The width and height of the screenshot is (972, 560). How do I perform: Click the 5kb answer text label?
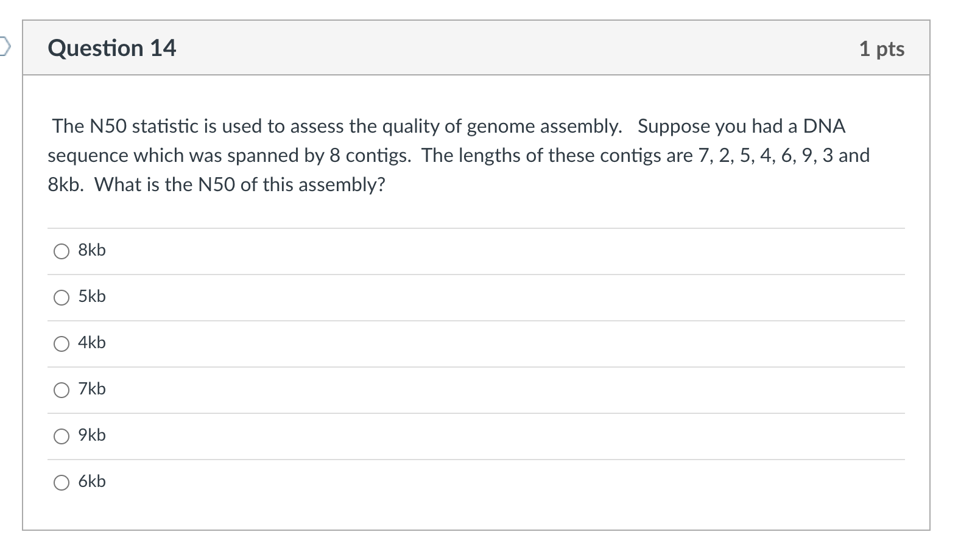91,296
